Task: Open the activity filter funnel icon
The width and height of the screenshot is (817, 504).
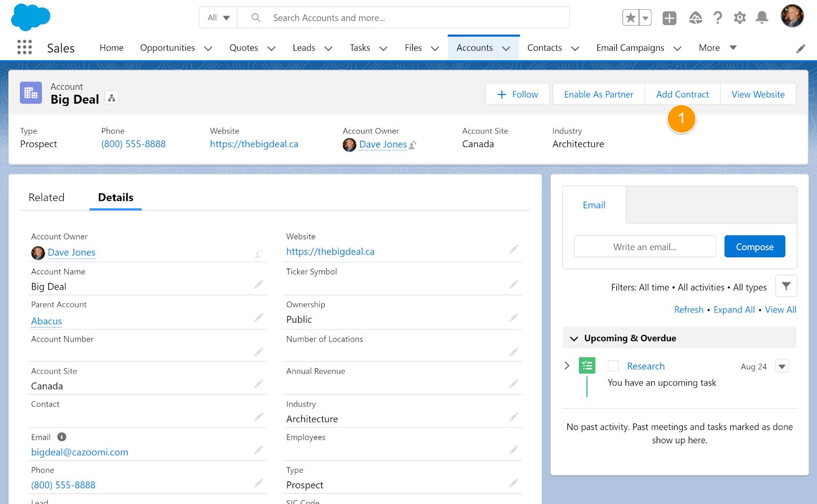Action: [786, 286]
